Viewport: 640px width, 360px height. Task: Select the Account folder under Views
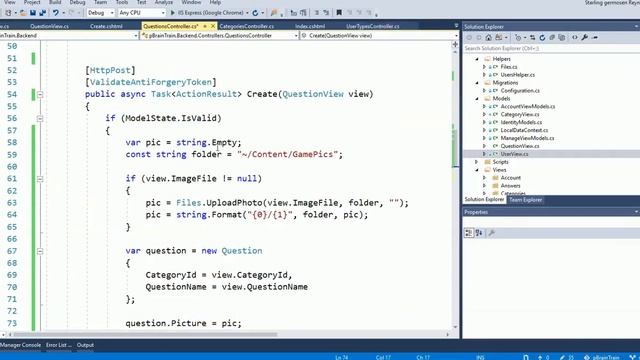click(511, 178)
